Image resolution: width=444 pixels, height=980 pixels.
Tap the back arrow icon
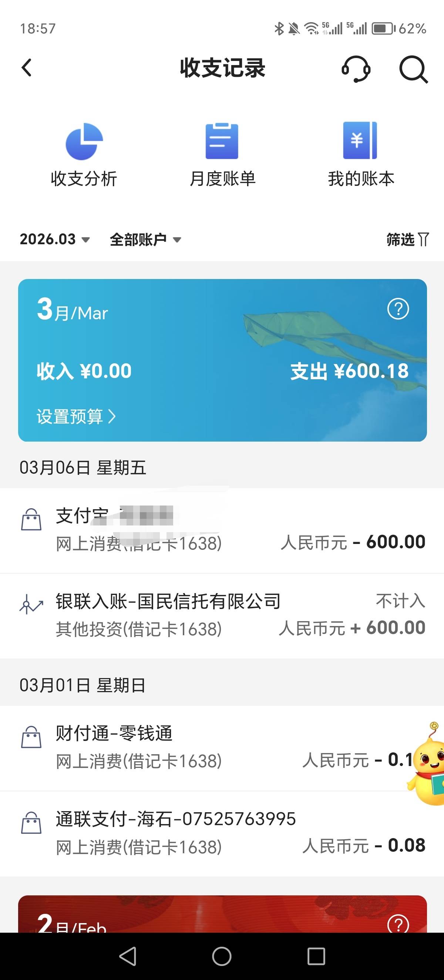(27, 68)
